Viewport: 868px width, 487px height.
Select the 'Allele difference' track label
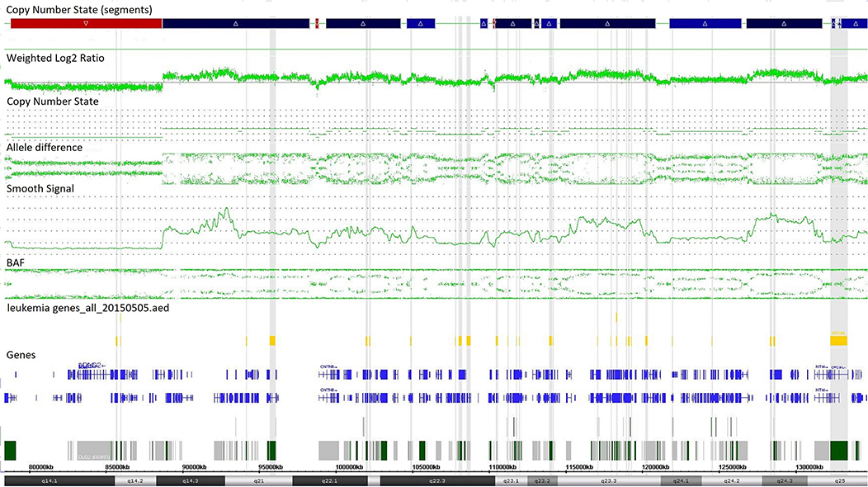pyautogui.click(x=45, y=148)
